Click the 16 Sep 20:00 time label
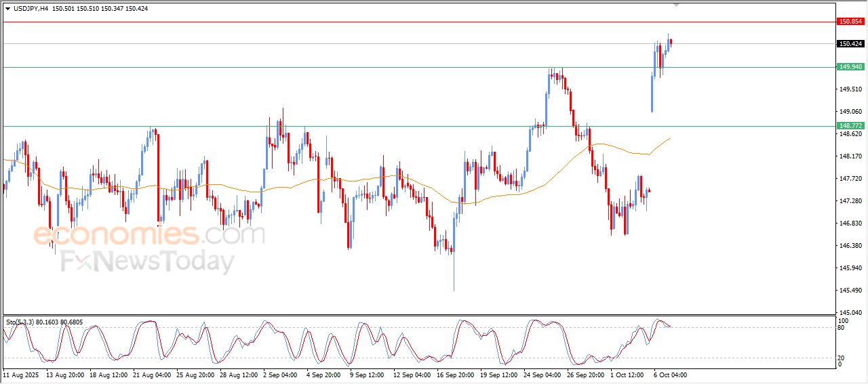Viewport: 868px width, 384px height. click(x=454, y=375)
